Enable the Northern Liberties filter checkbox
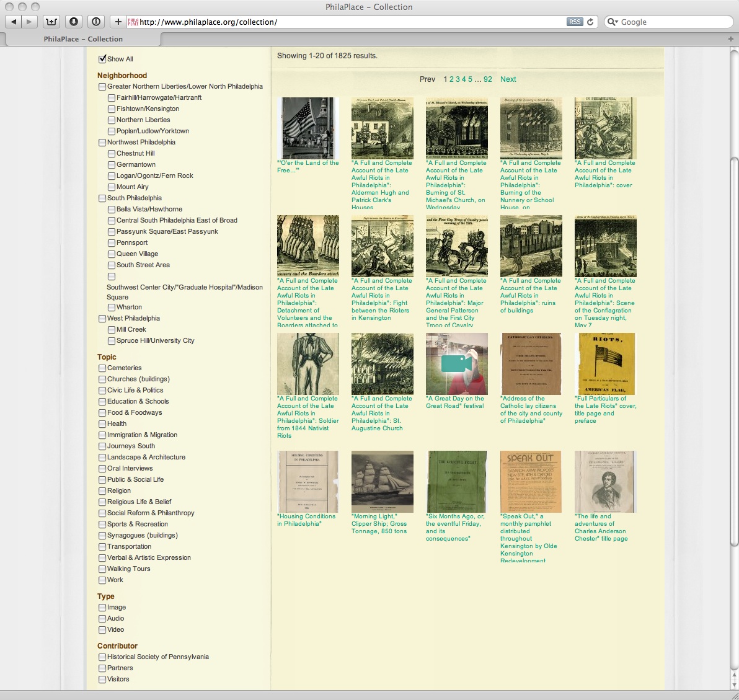 (112, 120)
